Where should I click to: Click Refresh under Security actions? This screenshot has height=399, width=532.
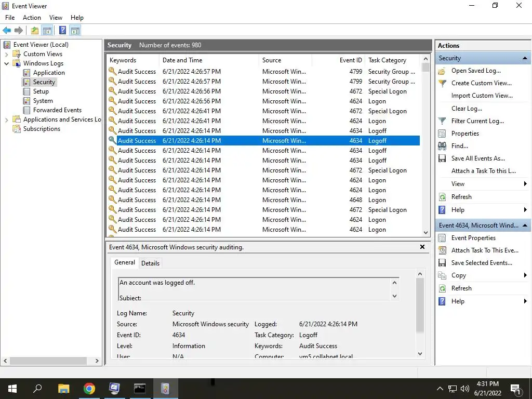(x=461, y=197)
